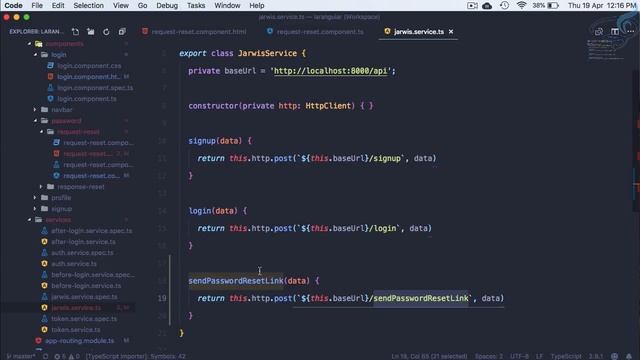Refresh the Explorer file tree
640x360 pixels.
(x=106, y=31)
